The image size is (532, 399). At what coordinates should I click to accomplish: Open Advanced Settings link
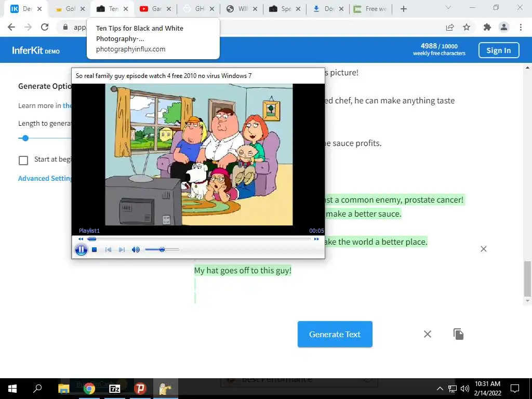click(x=45, y=179)
